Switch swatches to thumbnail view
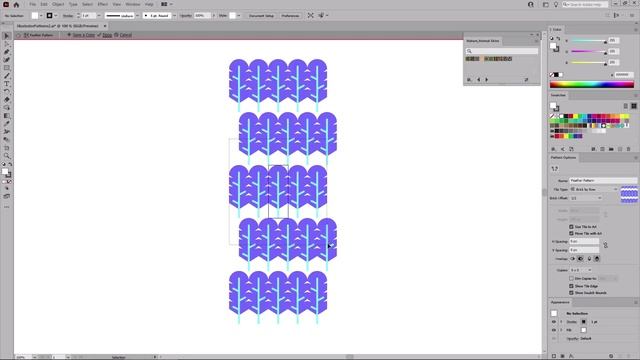 634,106
